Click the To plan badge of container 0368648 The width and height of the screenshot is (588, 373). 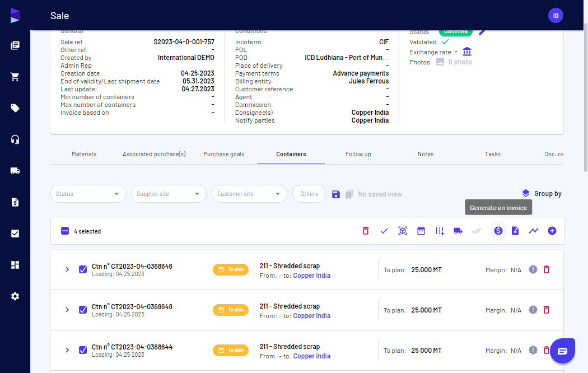tap(231, 310)
